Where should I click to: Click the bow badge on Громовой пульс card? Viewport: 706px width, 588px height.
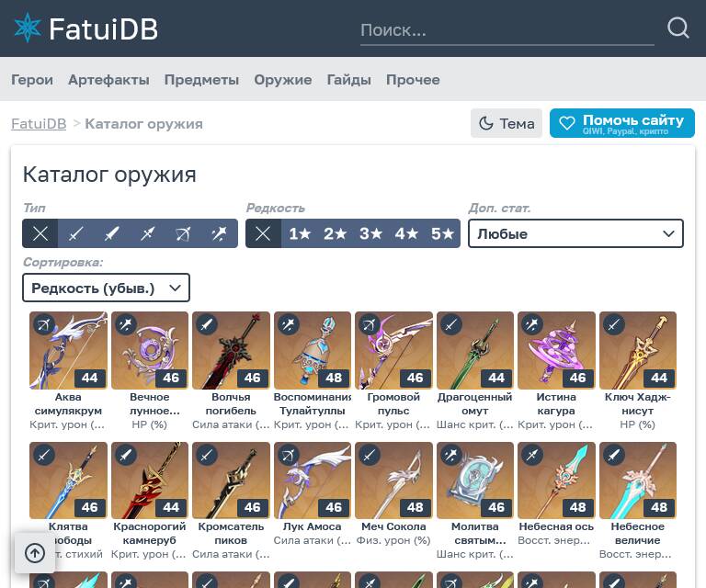pyautogui.click(x=370, y=324)
